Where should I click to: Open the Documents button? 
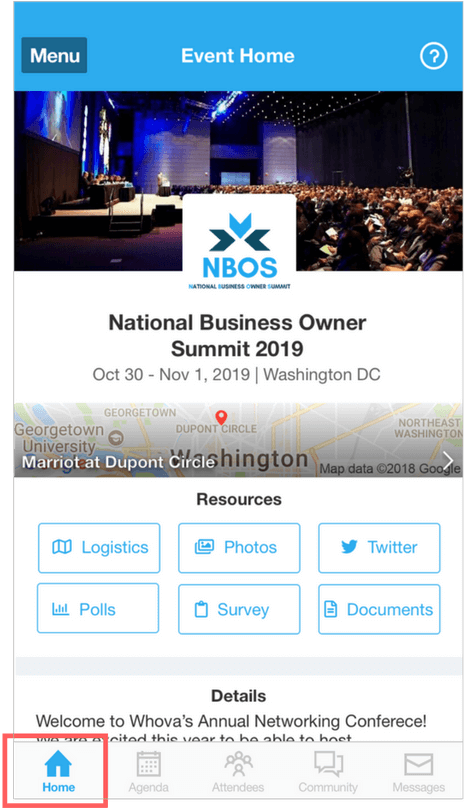point(379,609)
